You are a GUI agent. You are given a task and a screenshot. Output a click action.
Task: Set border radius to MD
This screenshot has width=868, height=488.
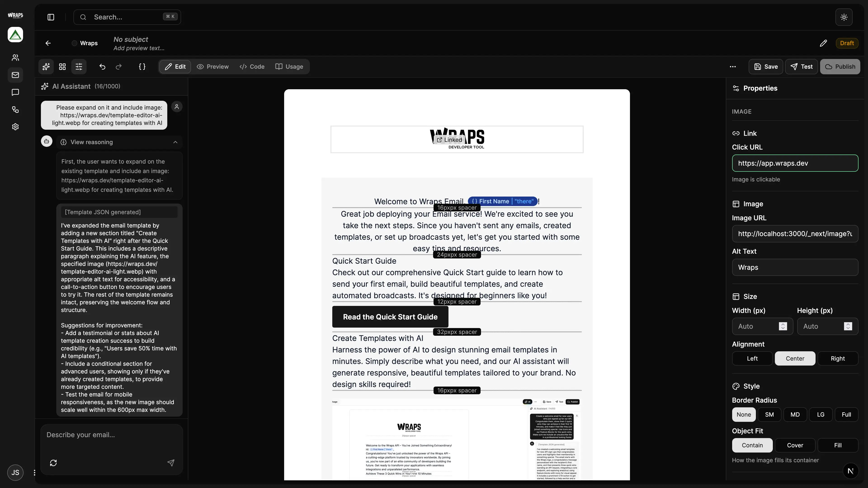pos(795,415)
